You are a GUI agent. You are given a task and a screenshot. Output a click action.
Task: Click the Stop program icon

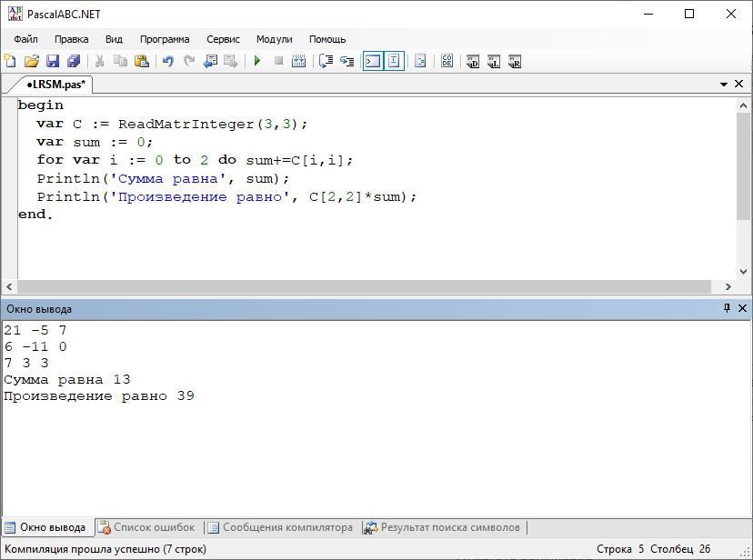coord(278,61)
